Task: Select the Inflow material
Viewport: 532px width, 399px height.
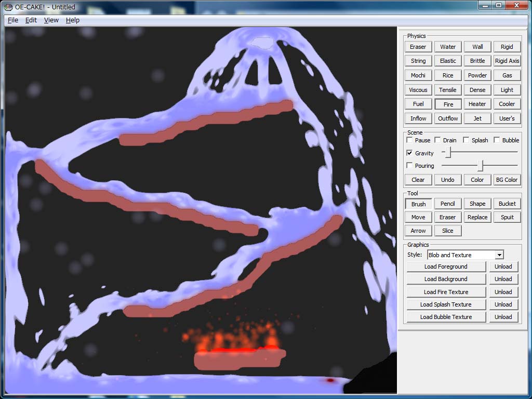Action: tap(418, 118)
